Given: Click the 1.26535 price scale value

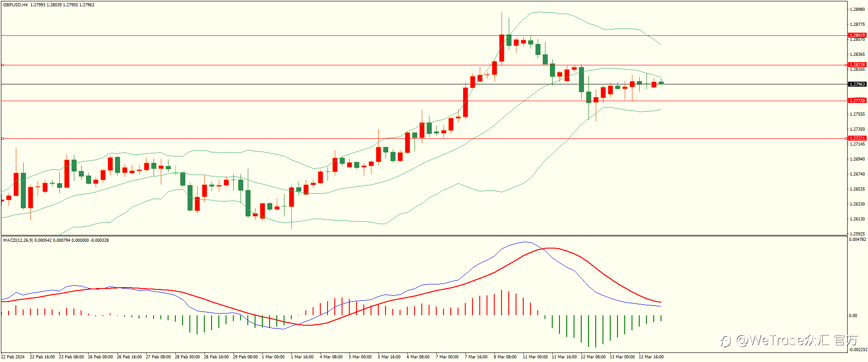Looking at the screenshot, I should (857, 189).
